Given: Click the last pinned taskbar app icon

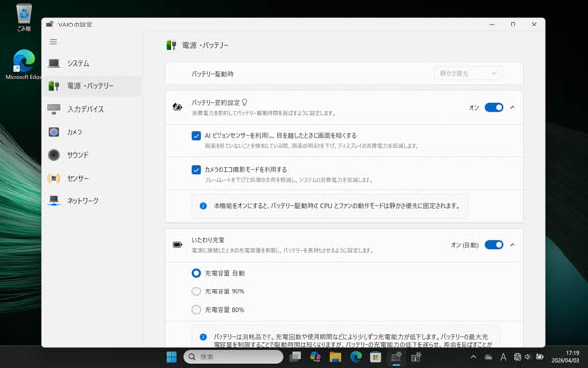Looking at the screenshot, I should (416, 357).
